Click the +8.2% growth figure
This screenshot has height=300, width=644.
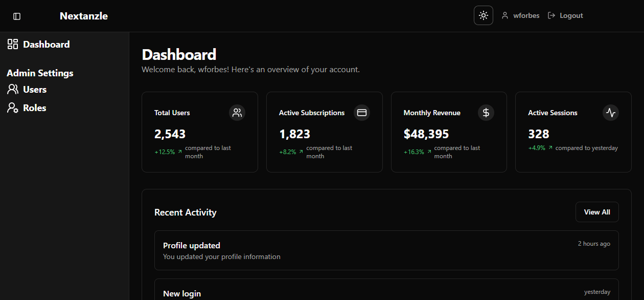tap(288, 152)
